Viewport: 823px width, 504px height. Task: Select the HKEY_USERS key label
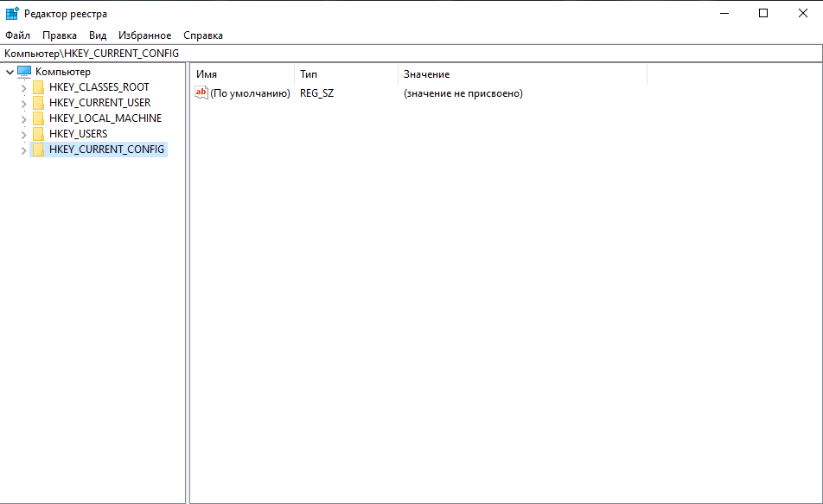(x=78, y=134)
